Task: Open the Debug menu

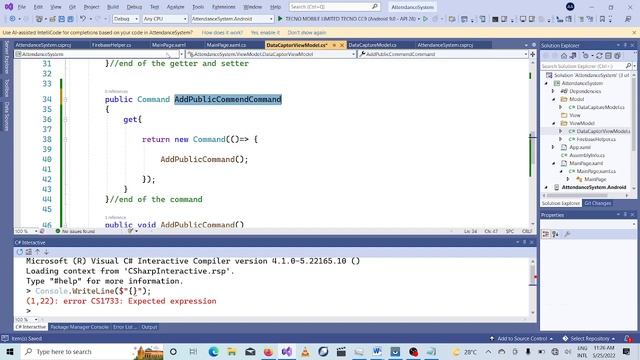Action: tap(134, 7)
